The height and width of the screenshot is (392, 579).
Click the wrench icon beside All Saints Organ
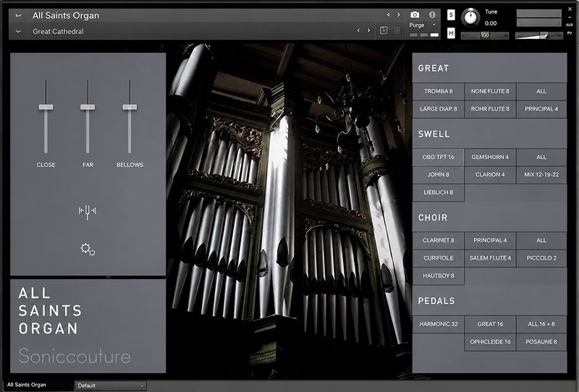point(18,15)
